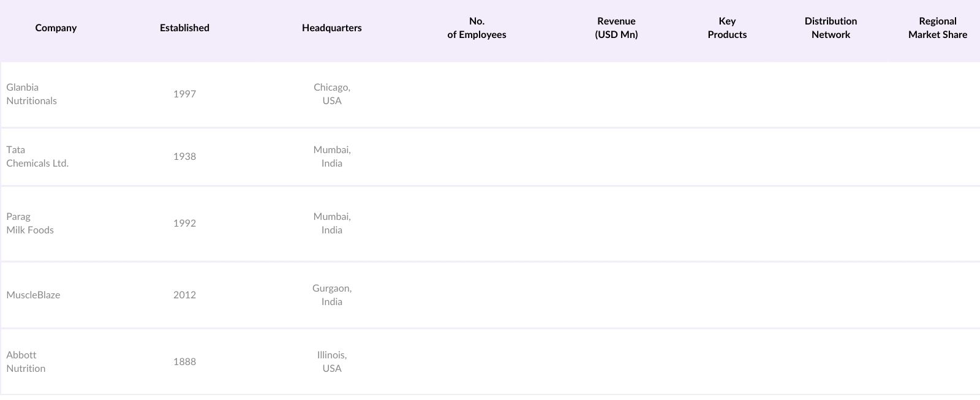This screenshot has width=980, height=400.
Task: Click the Headquarters column header
Action: pyautogui.click(x=331, y=28)
